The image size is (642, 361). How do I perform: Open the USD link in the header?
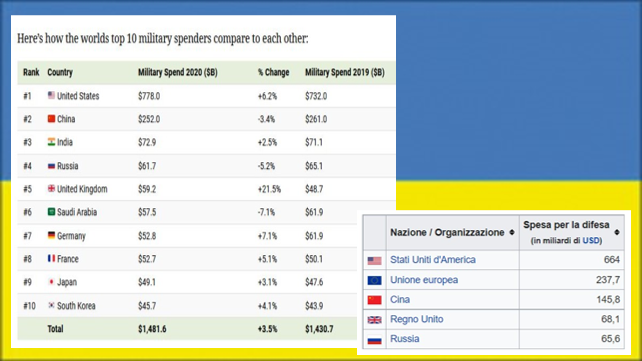[x=591, y=241]
